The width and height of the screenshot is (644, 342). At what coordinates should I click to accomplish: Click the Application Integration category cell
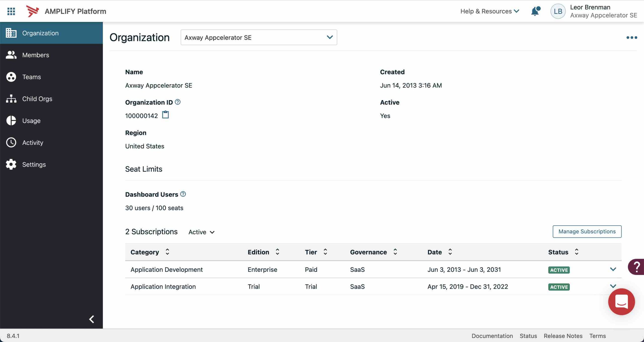pos(163,286)
